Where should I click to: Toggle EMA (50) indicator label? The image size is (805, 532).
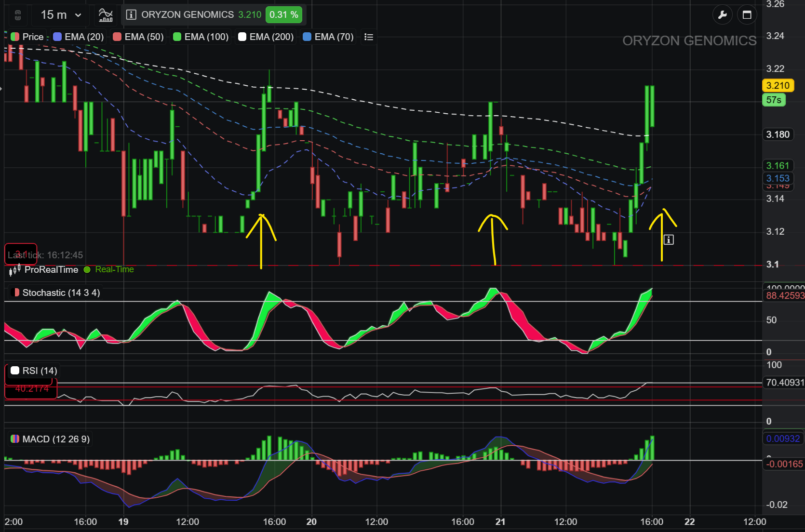138,37
